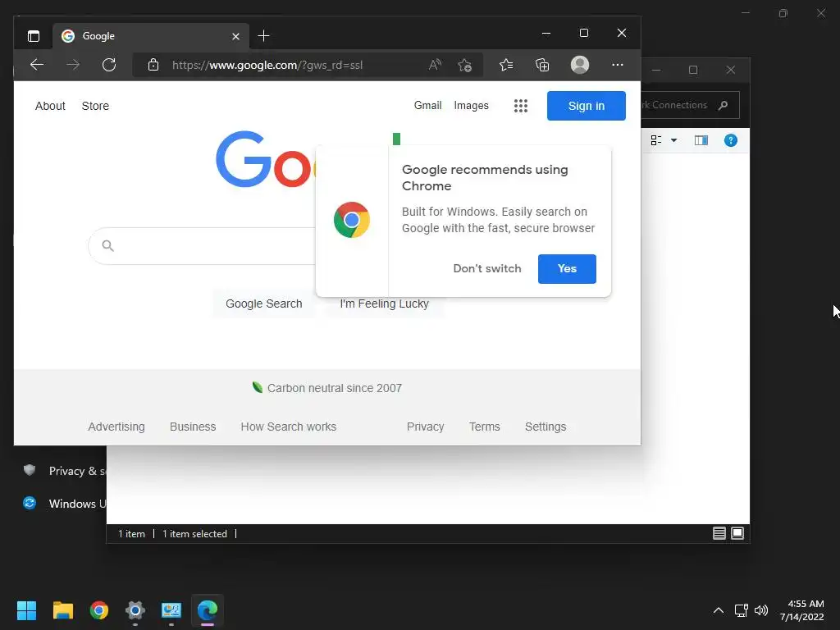The height and width of the screenshot is (630, 840).
Task: View site information lock icon
Action: click(153, 65)
